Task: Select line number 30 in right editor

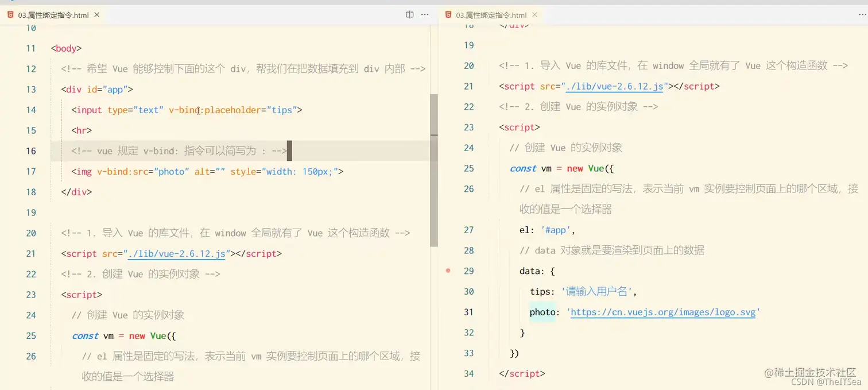Action: click(x=468, y=291)
